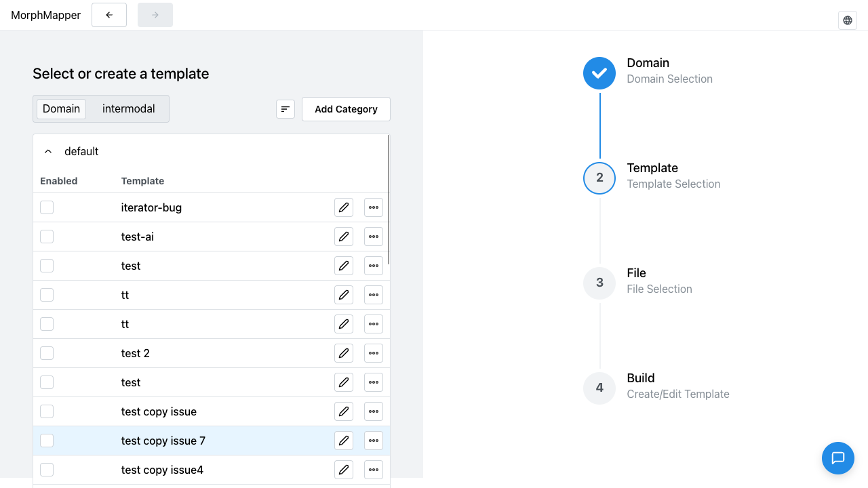This screenshot has width=868, height=488.
Task: Click the test-ai template name
Action: 138,237
